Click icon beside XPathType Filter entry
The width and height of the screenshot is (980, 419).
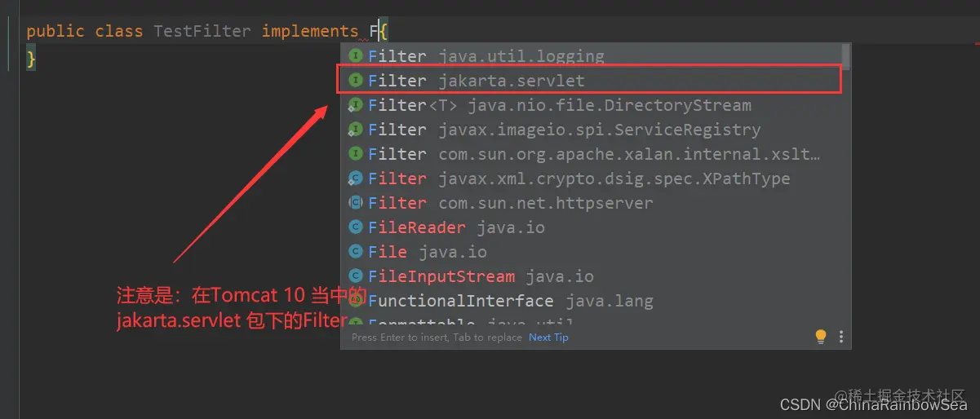[x=356, y=179]
